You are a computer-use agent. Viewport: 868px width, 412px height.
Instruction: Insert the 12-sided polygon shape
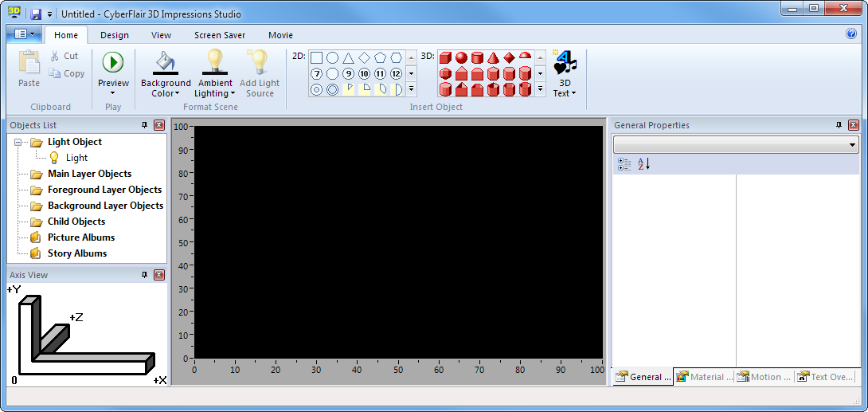coord(396,73)
